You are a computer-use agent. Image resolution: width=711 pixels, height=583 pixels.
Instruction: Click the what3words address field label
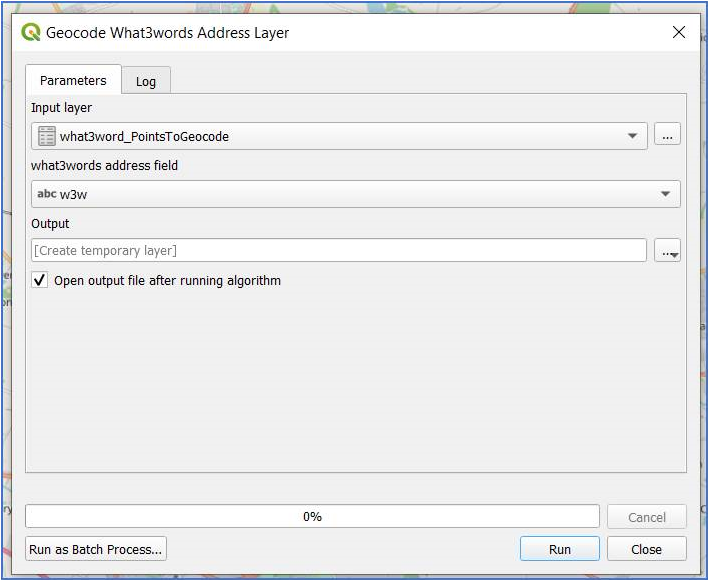tap(104, 165)
